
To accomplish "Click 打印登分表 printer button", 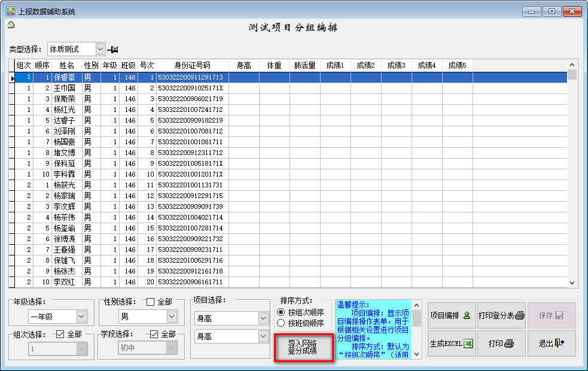I will 501,315.
